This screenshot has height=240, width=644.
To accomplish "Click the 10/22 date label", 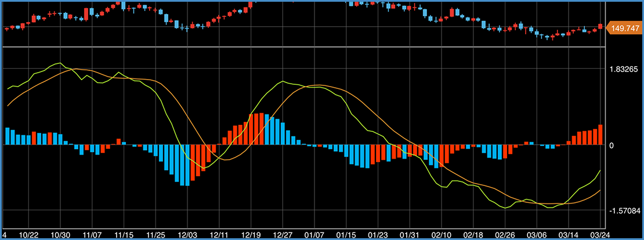I will click(x=29, y=235).
